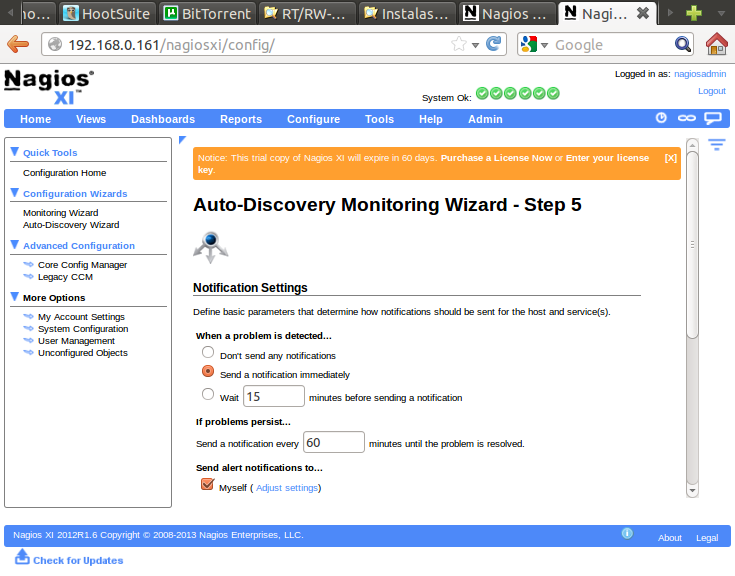This screenshot has height=576, width=735.
Task: Switch to the HootSuite browser tab
Action: click(x=107, y=14)
